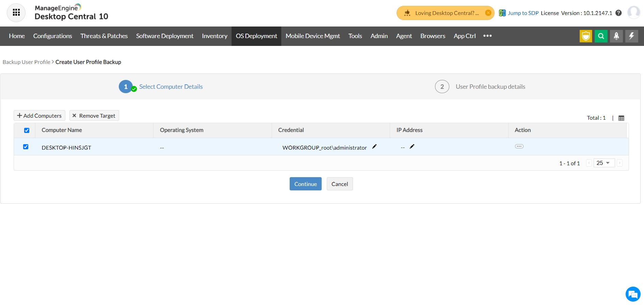Switch to the Inventory tab
Viewport: 644px width, 305px height.
[214, 36]
